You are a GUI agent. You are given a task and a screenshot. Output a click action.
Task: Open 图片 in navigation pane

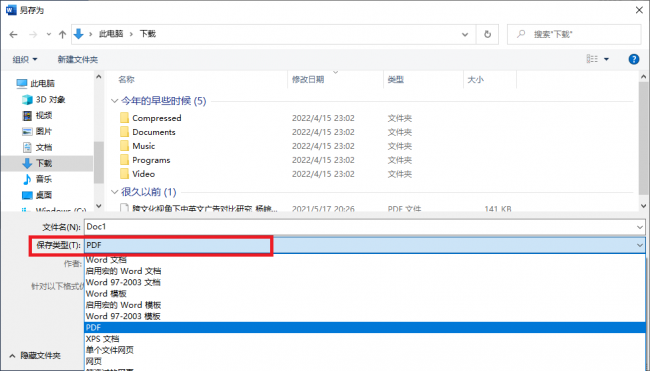click(37, 131)
